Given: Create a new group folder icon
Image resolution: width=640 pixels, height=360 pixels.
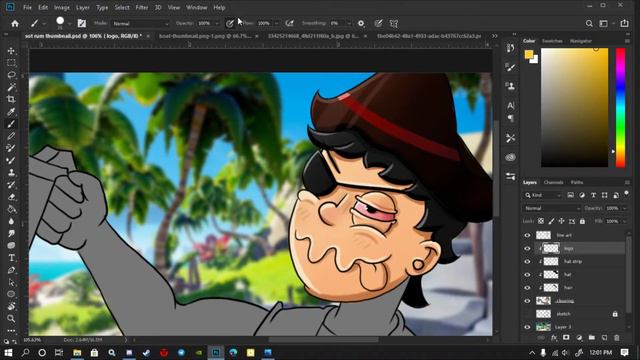Looking at the screenshot, I should (591, 338).
